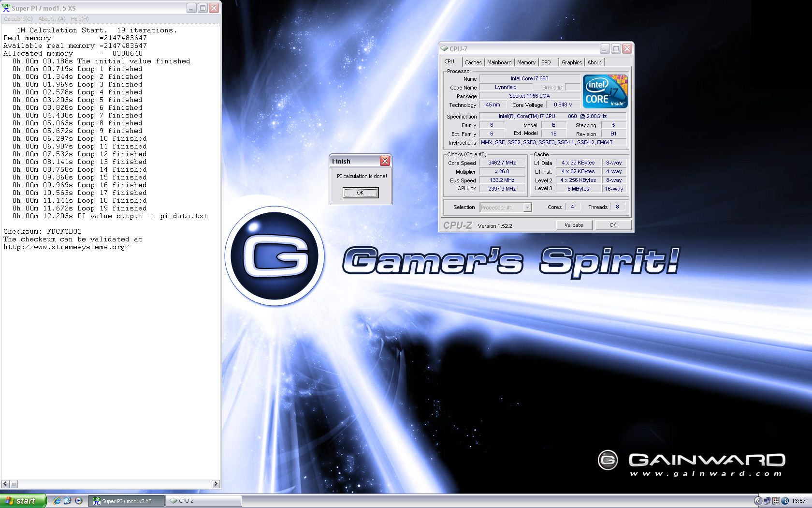
Task: Click the Super PI scrollbar thumb
Action: pyautogui.click(x=14, y=484)
